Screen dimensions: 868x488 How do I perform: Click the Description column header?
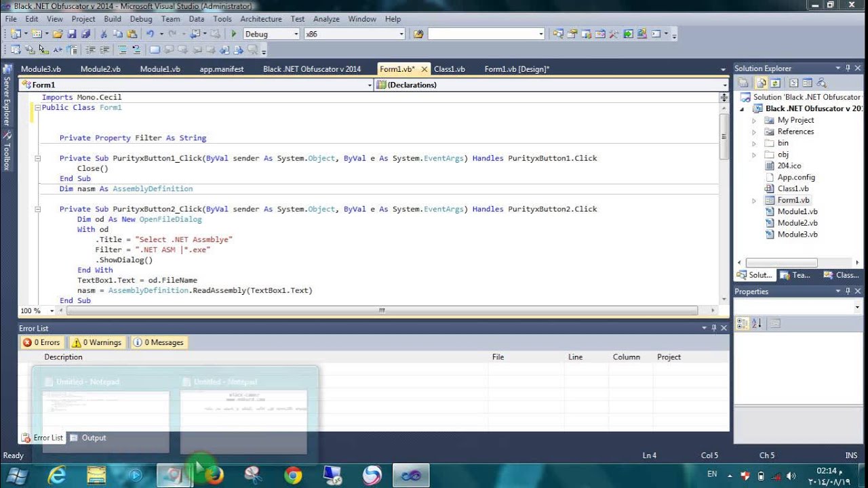63,357
